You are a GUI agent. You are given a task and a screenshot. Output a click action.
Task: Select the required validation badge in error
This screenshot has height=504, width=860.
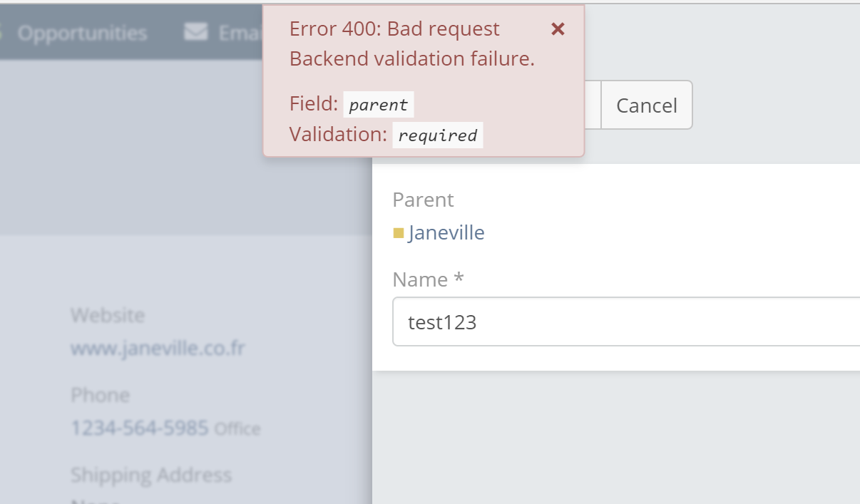(437, 135)
